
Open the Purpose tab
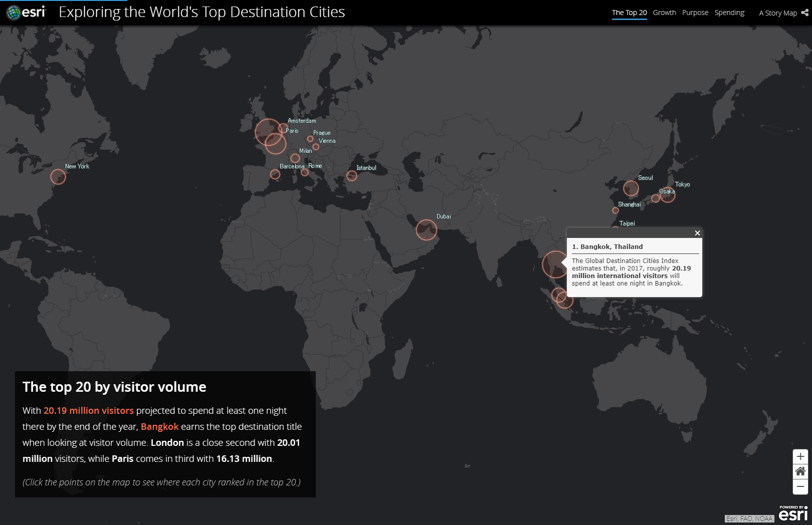(x=695, y=13)
